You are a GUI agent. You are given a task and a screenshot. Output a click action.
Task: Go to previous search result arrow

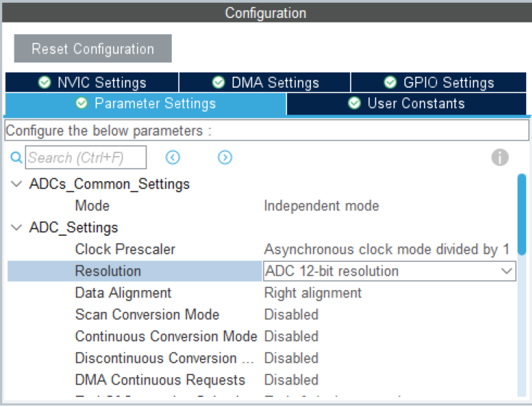pos(173,157)
